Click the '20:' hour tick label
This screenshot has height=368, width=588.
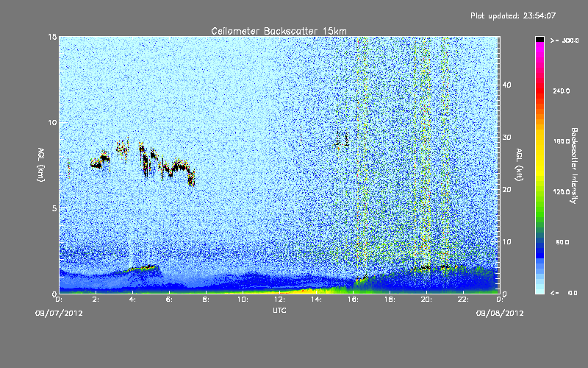(427, 300)
